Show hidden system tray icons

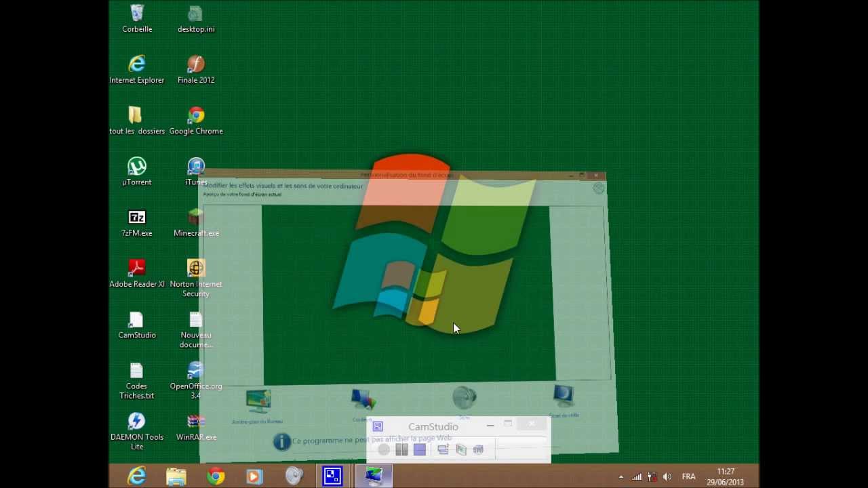coord(620,476)
